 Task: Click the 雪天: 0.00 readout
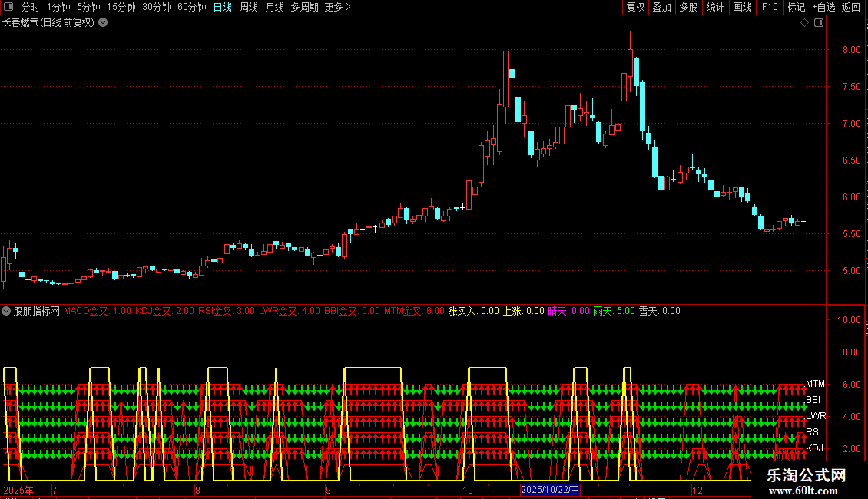[x=659, y=311]
